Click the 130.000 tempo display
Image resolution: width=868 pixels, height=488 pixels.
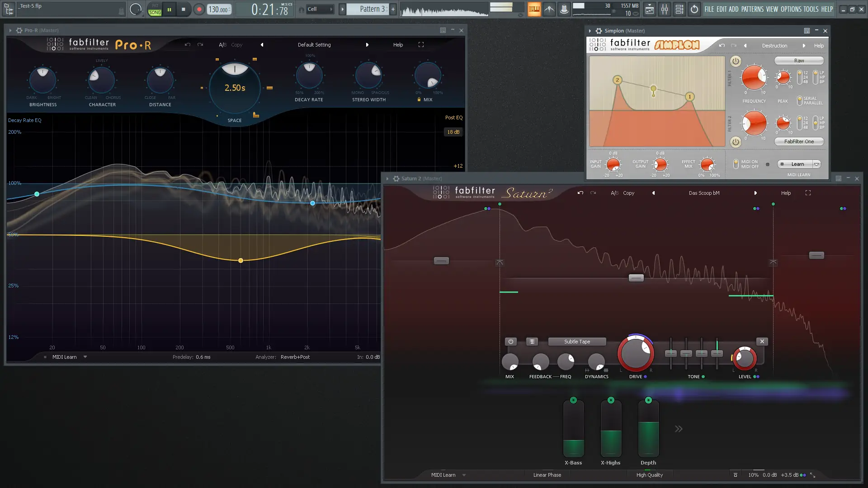(218, 9)
